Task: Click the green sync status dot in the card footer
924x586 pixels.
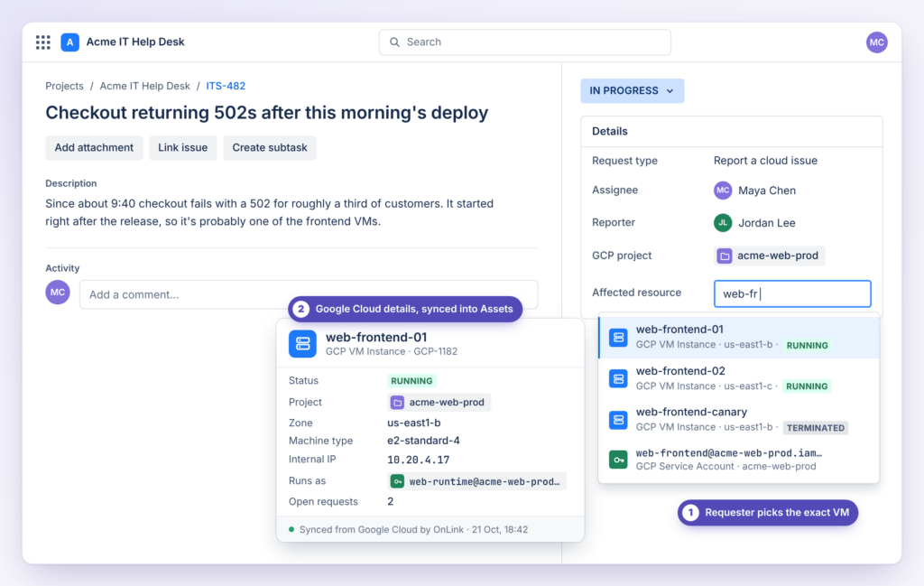Action: [x=291, y=529]
